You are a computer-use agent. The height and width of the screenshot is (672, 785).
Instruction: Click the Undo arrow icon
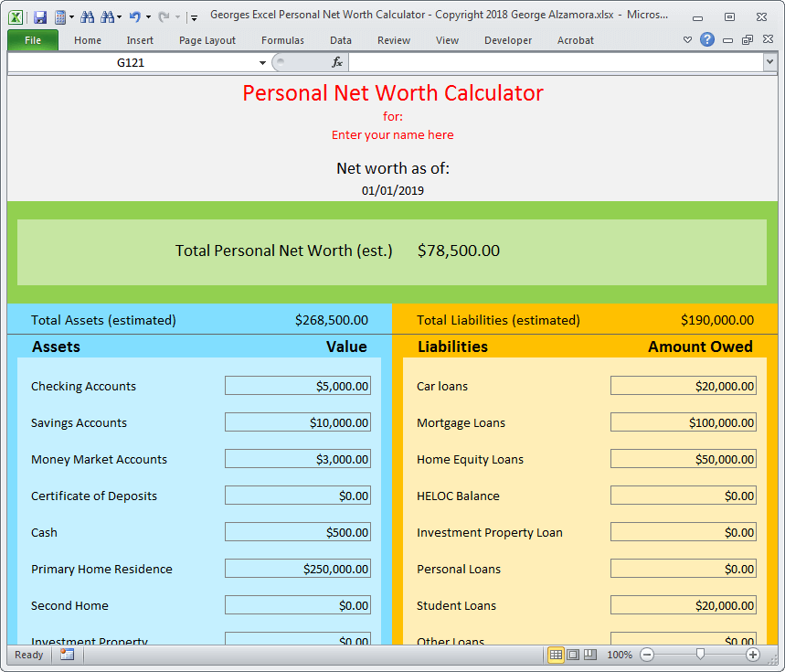coord(134,16)
